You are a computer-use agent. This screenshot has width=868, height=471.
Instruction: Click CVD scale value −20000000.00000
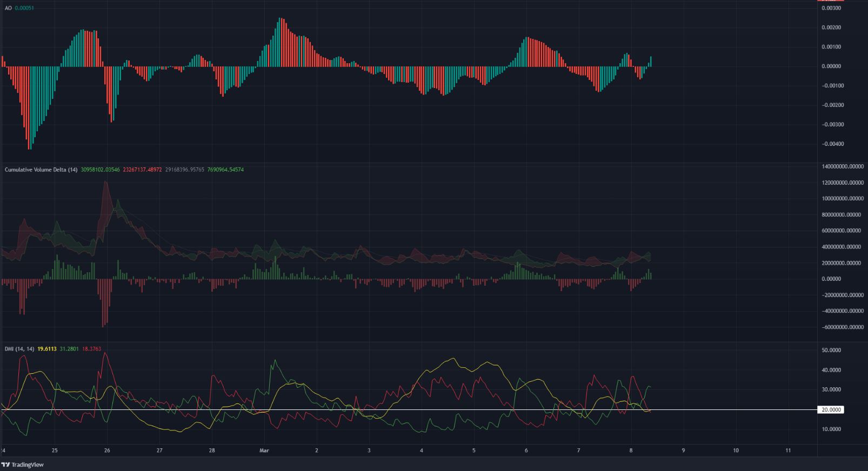pos(842,295)
